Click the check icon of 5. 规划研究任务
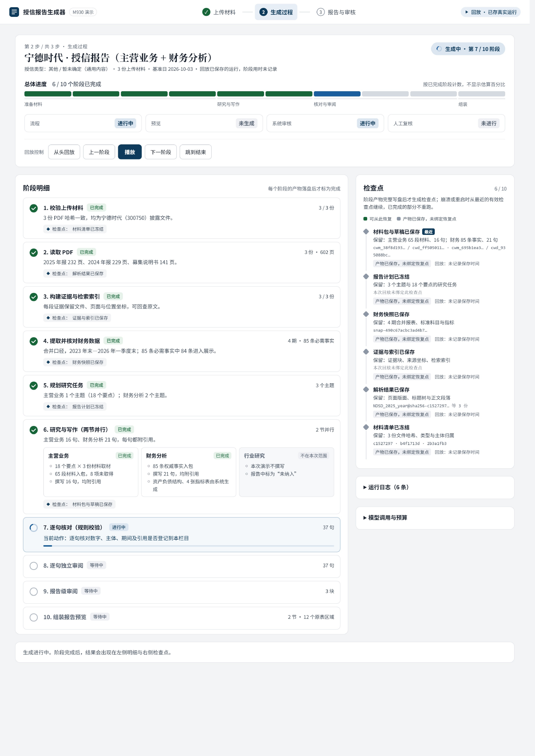Image resolution: width=535 pixels, height=756 pixels. [x=34, y=386]
